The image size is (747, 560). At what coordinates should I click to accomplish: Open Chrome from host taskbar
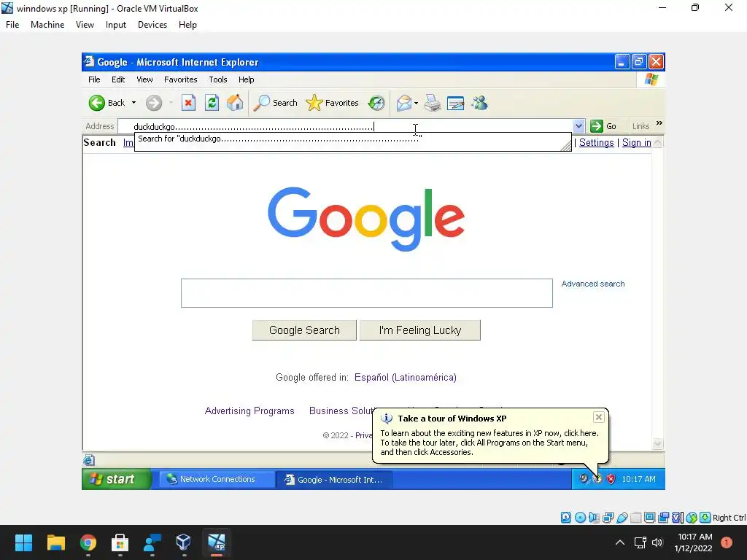[x=88, y=542]
